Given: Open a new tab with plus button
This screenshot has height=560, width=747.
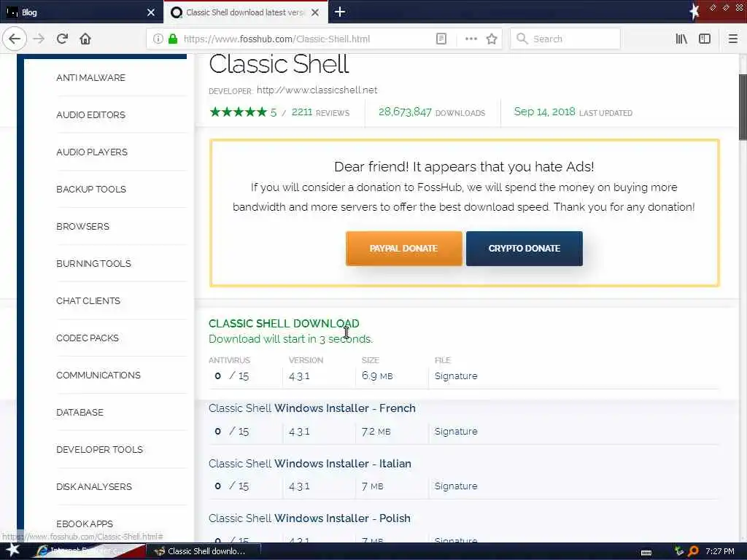Looking at the screenshot, I should 340,12.
